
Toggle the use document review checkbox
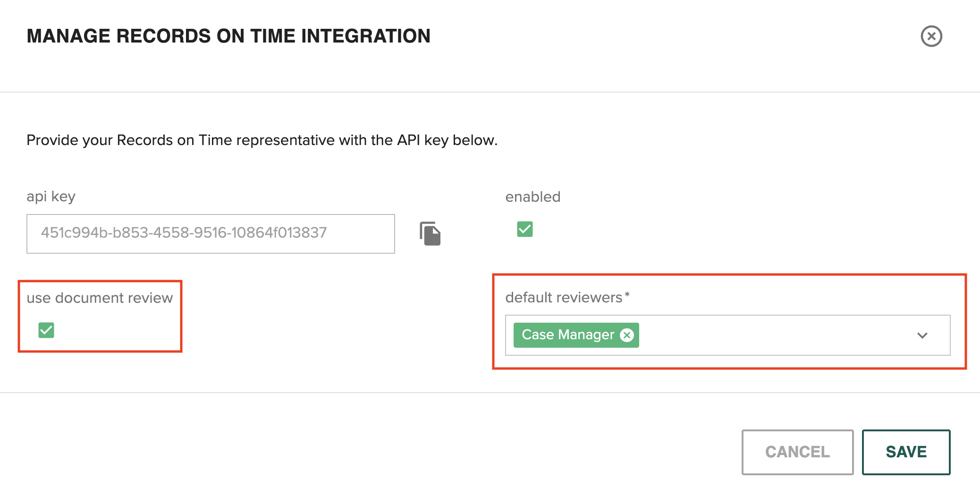pos(46,330)
